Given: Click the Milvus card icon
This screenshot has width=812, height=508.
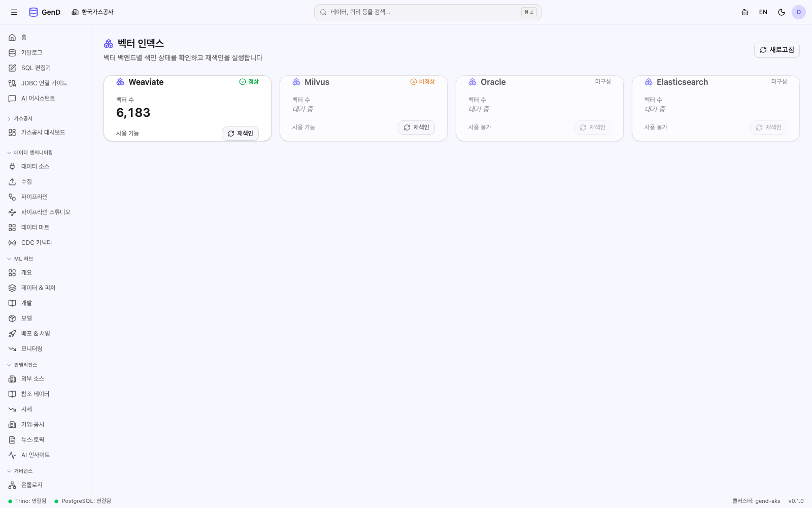Looking at the screenshot, I should click(296, 82).
